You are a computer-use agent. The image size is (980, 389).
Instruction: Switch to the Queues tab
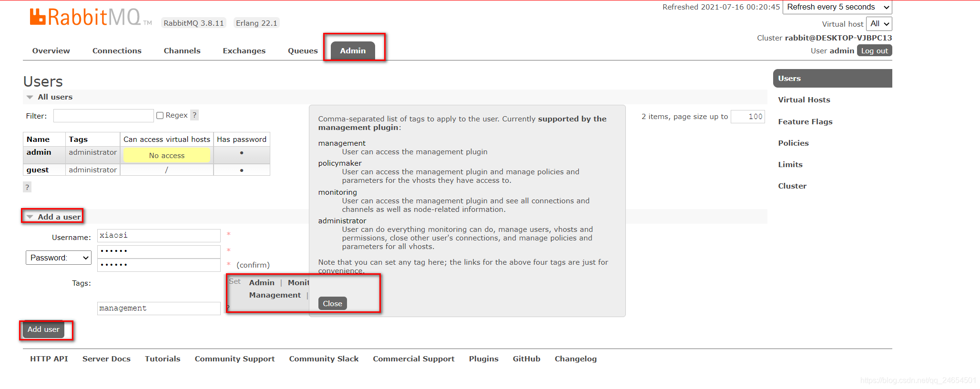pyautogui.click(x=303, y=51)
